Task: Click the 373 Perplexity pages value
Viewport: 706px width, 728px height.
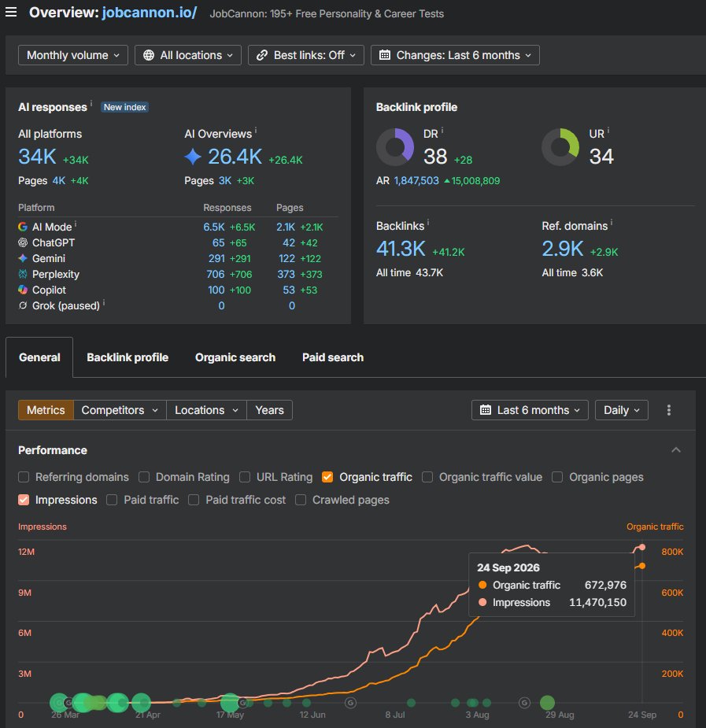Action: [286, 275]
